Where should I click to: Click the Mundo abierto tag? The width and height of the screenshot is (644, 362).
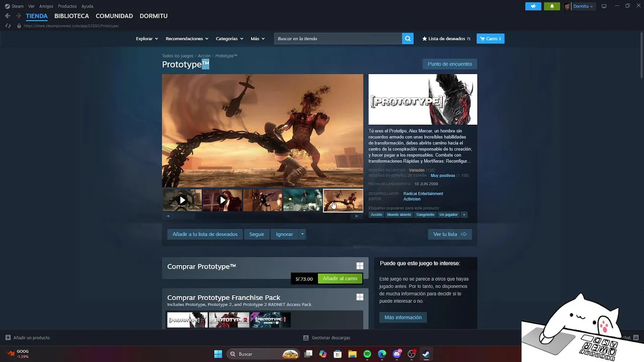coord(399,215)
